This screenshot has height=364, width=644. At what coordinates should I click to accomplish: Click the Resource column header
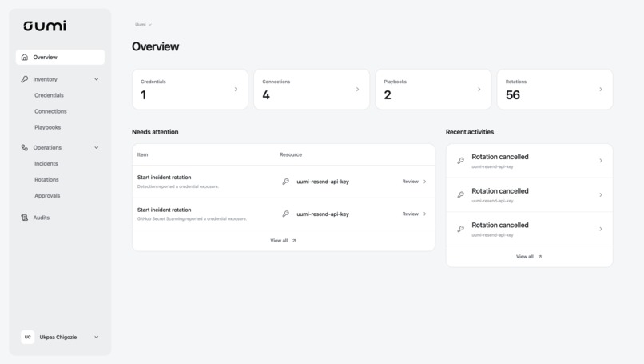click(x=291, y=154)
